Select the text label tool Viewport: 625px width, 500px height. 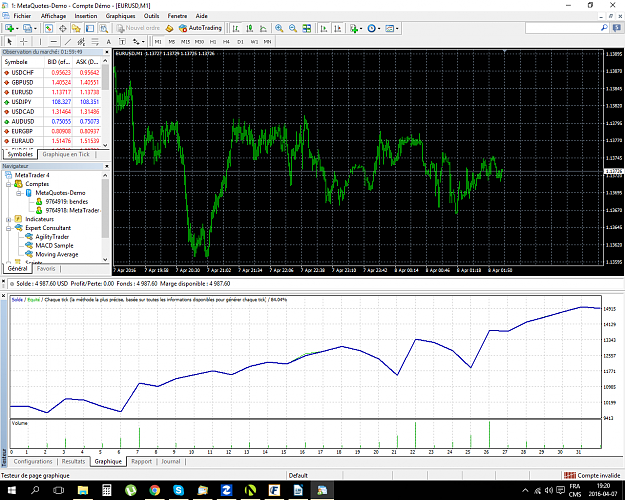(122, 41)
